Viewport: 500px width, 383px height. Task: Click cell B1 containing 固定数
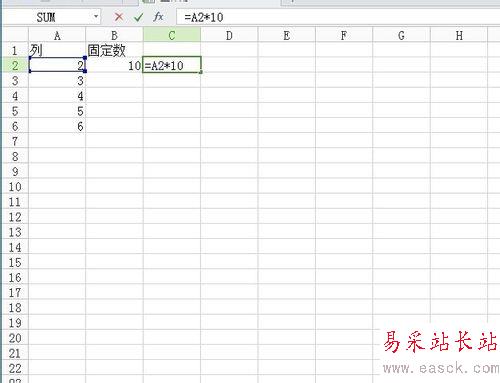[114, 50]
